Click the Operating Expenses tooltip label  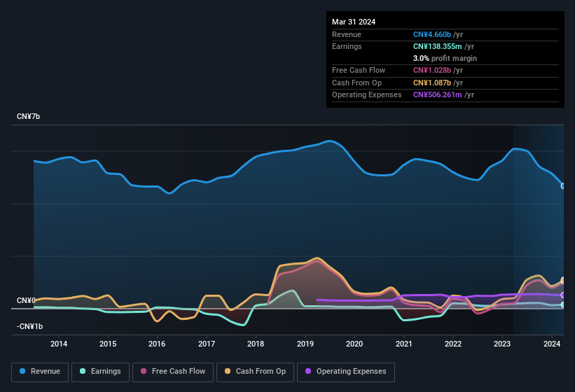[x=367, y=94]
